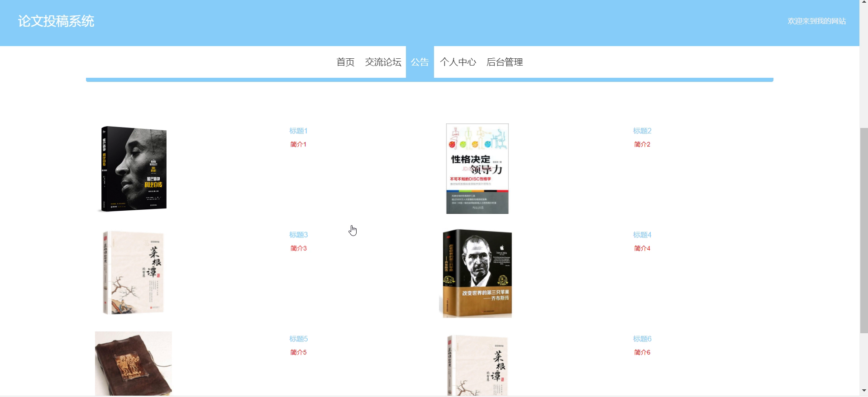View the Steve Jobs biography book cover

click(x=477, y=273)
